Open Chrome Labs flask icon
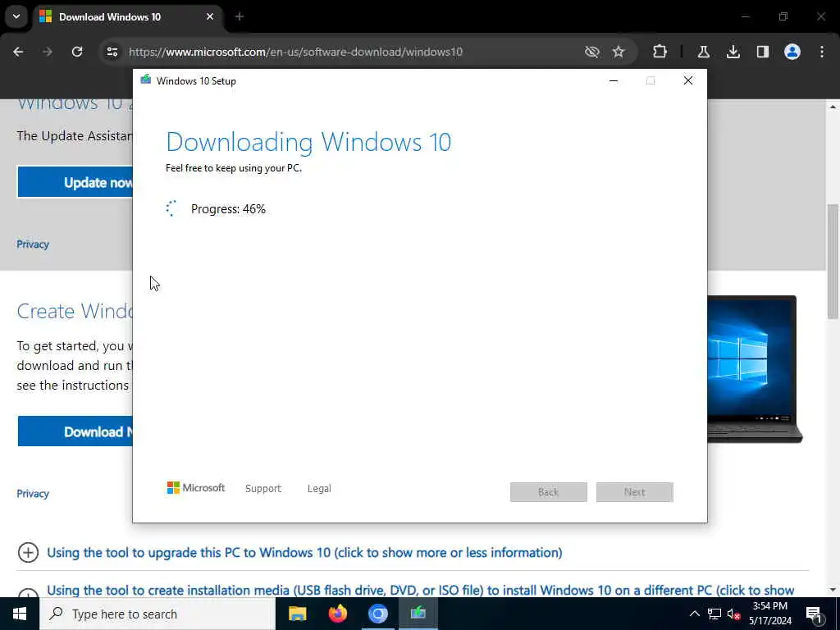The height and width of the screenshot is (630, 840). 703,52
